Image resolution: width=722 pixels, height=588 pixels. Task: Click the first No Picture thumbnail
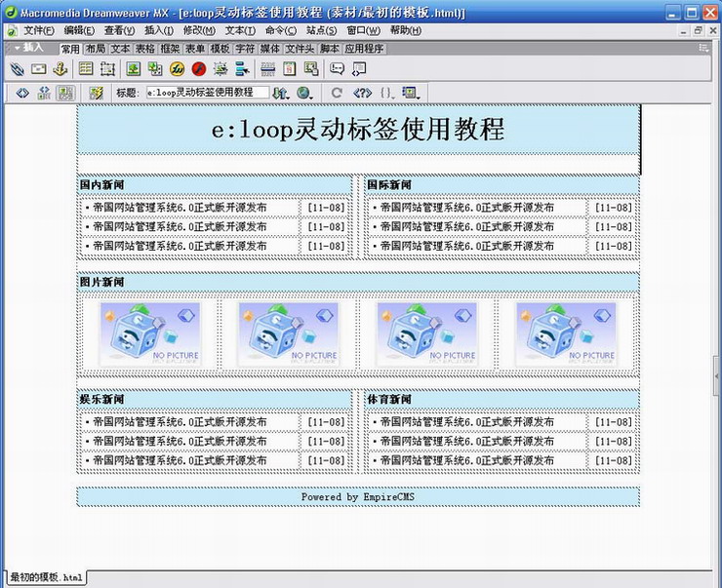[149, 333]
